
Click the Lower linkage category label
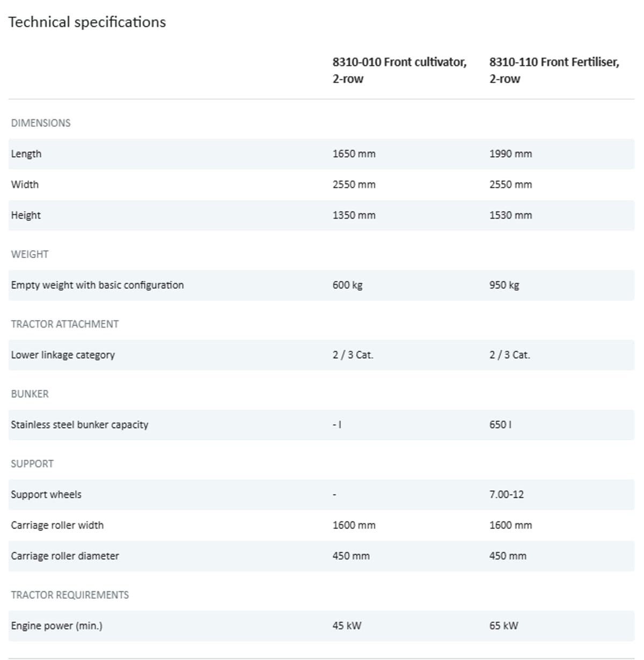[x=63, y=355]
